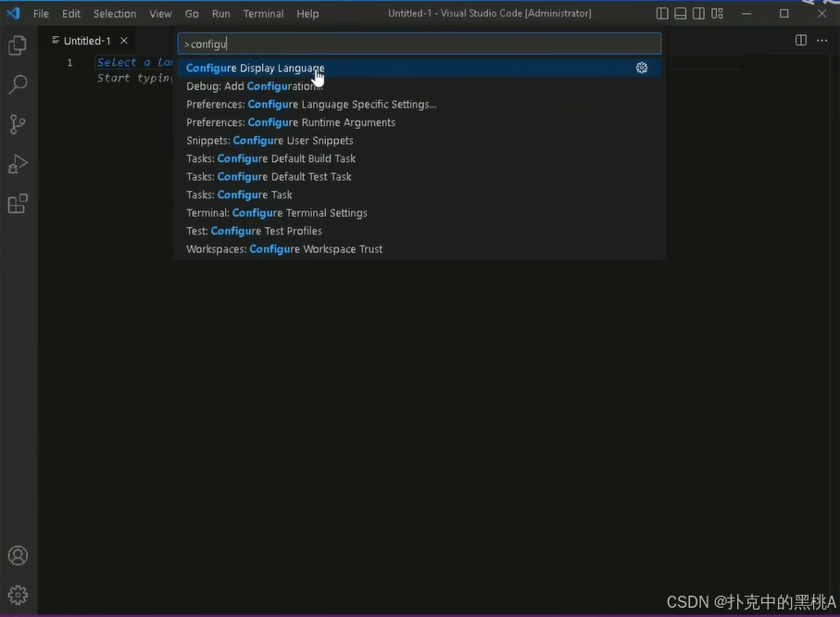Open the Accounts menu icon
Image resolution: width=840 pixels, height=617 pixels.
click(x=18, y=555)
